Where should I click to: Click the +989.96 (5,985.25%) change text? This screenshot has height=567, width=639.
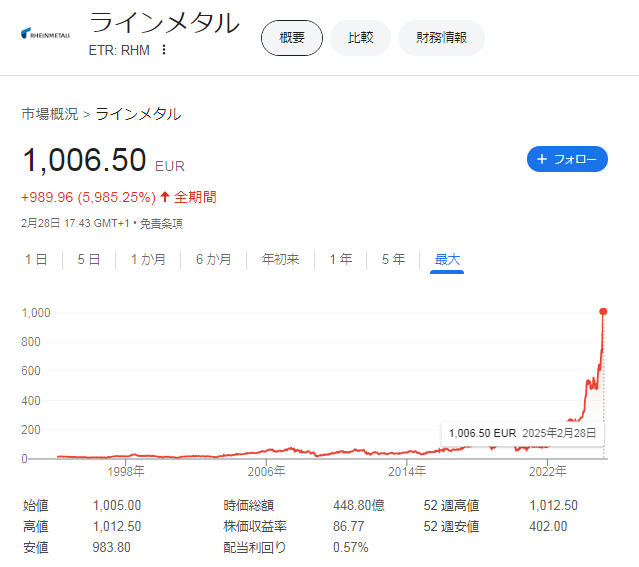point(88,197)
